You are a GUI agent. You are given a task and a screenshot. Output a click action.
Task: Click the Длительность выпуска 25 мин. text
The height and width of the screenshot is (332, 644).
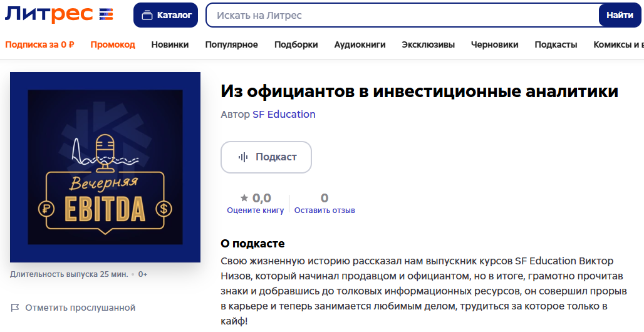69,274
